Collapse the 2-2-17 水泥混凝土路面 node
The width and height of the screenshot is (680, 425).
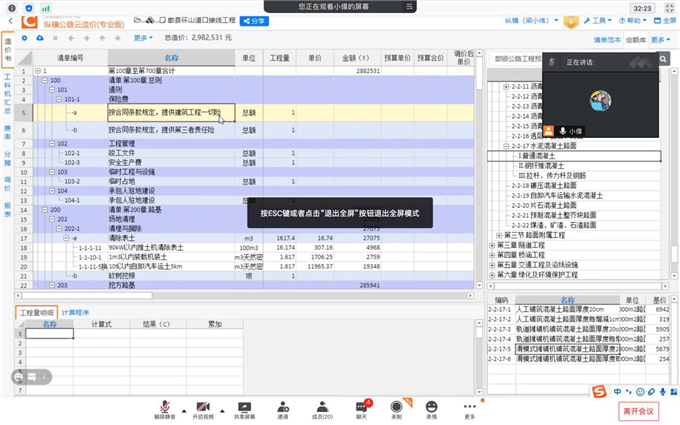pyautogui.click(x=506, y=146)
